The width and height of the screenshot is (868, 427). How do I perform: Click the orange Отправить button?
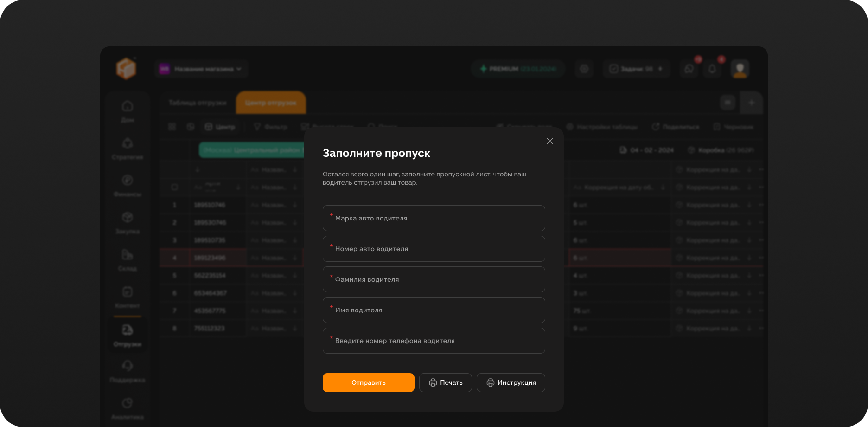tap(368, 382)
